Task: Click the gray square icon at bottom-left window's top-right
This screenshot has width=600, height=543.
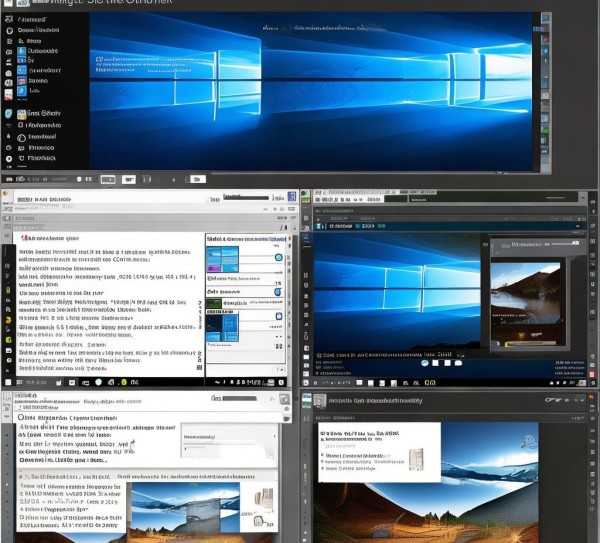Action: 284,400
